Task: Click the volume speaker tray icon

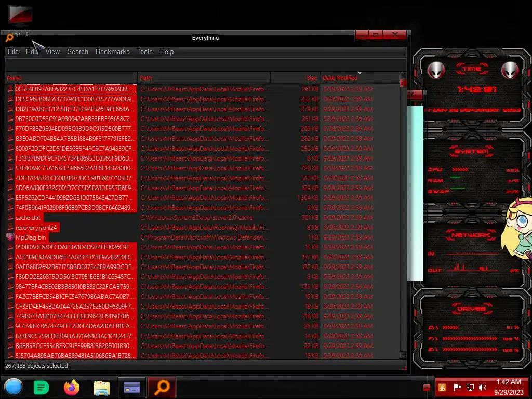Action: (482, 388)
